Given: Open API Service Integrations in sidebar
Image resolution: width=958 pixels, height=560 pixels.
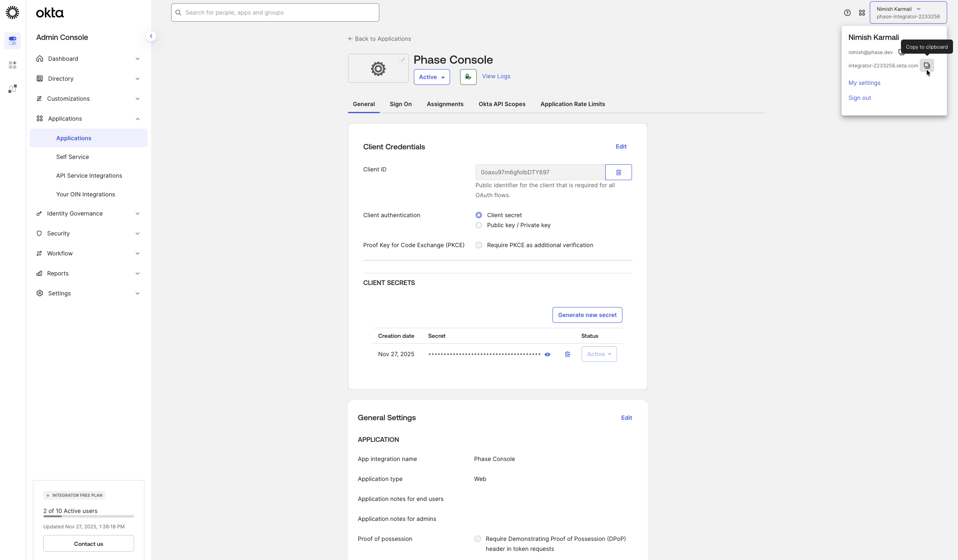Looking at the screenshot, I should [x=89, y=176].
